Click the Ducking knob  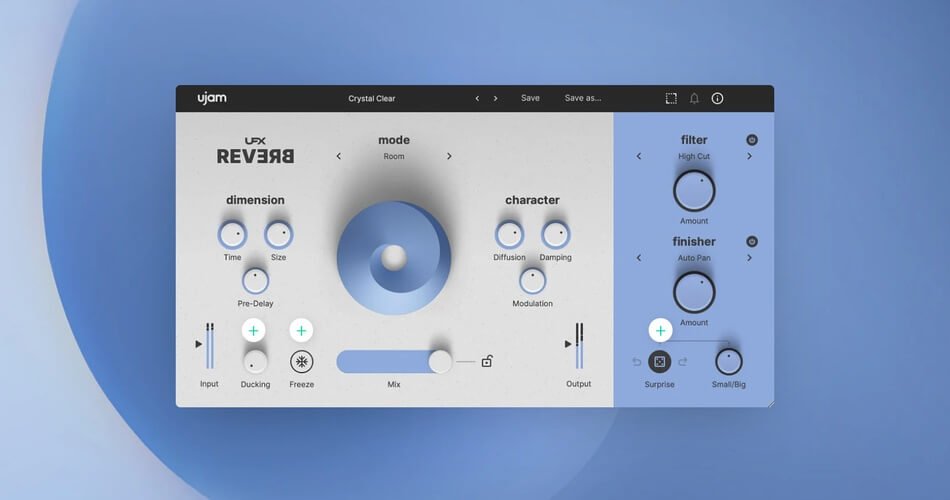255,362
